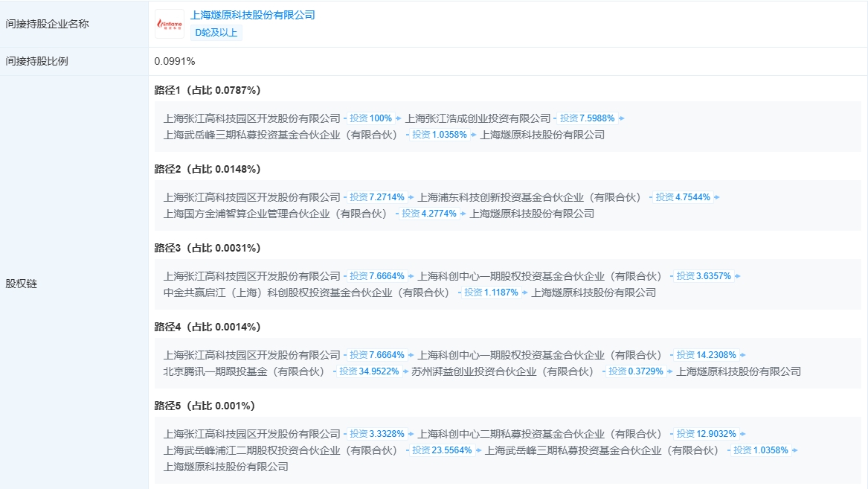Click the 投资 3.6357% badge
The width and height of the screenshot is (868, 489).
pos(704,276)
